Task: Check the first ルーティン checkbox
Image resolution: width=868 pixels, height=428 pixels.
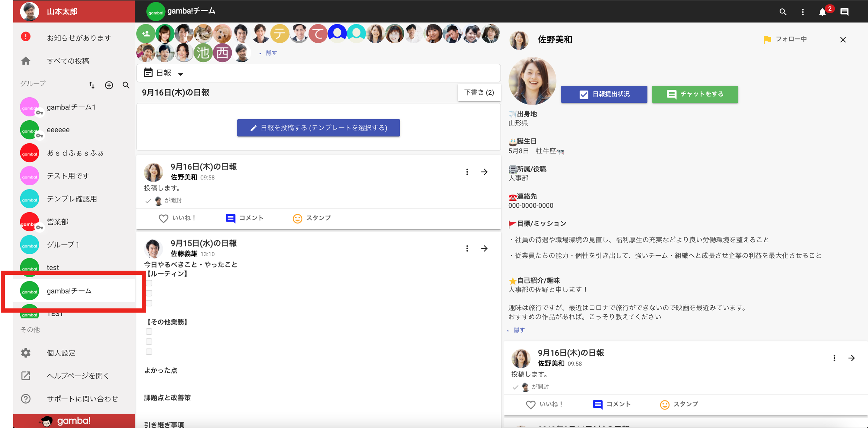Action: (x=149, y=283)
